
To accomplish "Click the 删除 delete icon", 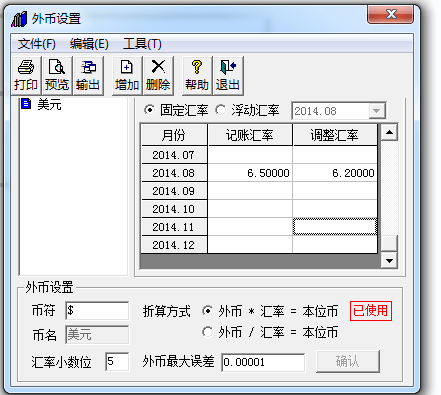I will [x=158, y=76].
